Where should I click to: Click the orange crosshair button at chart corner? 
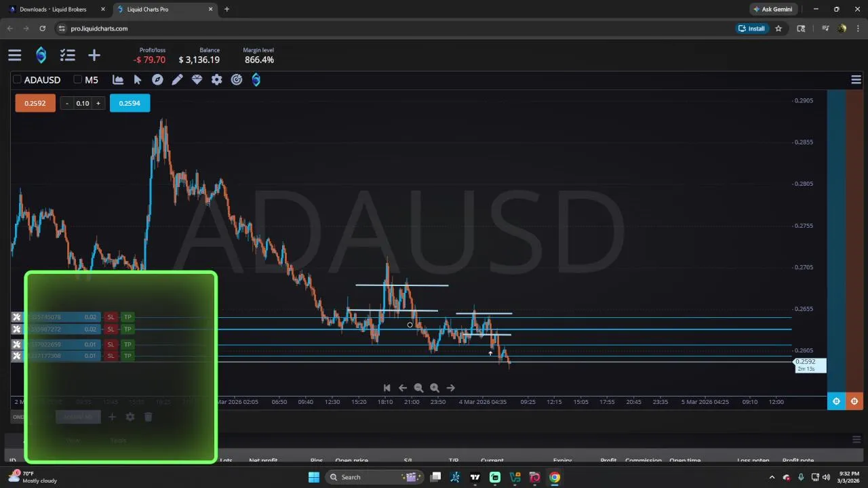[x=854, y=401]
